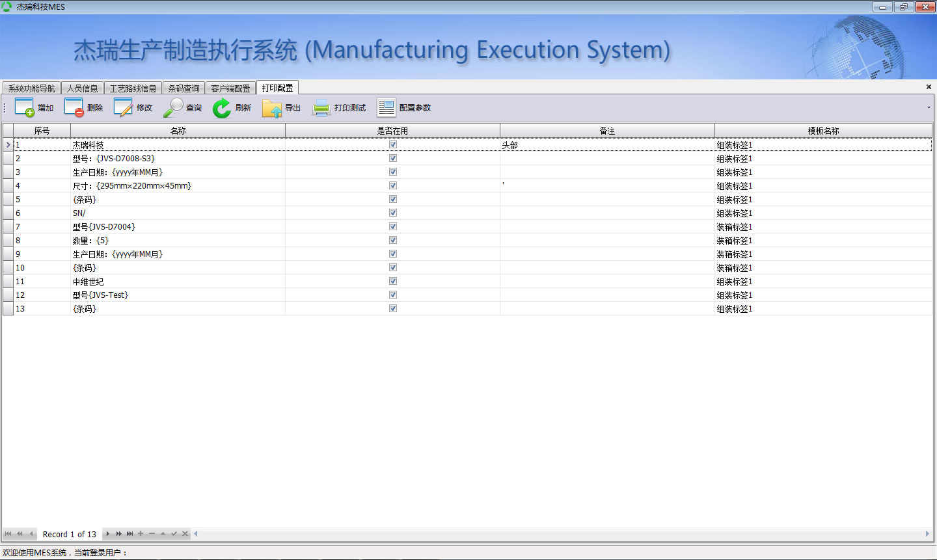This screenshot has width=937, height=560.
Task: Switch to 条码查询 tab
Action: coord(183,88)
